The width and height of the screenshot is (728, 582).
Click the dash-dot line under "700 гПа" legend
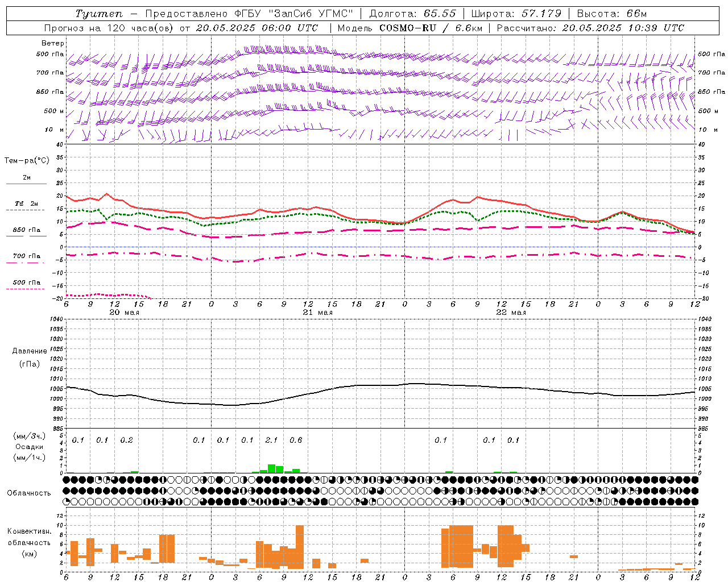pos(25,263)
